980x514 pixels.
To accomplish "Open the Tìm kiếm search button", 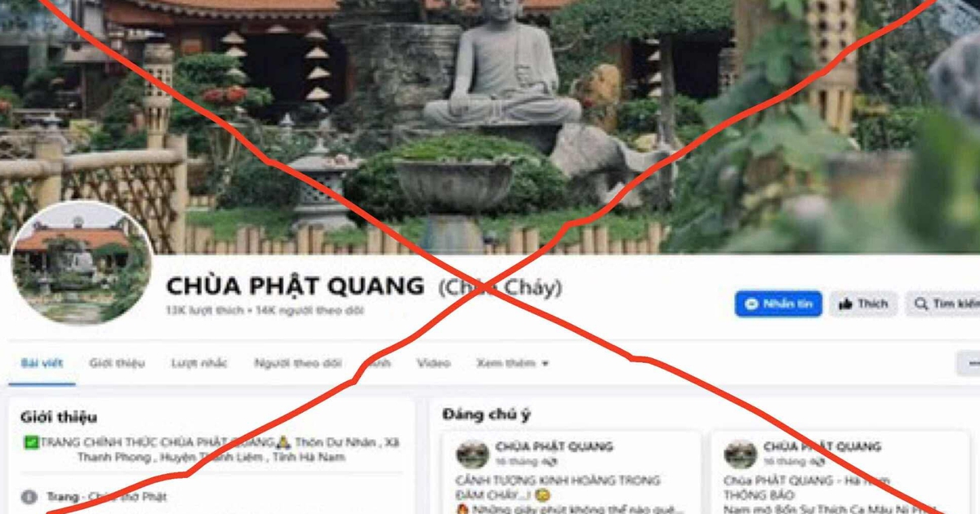I will pyautogui.click(x=946, y=304).
